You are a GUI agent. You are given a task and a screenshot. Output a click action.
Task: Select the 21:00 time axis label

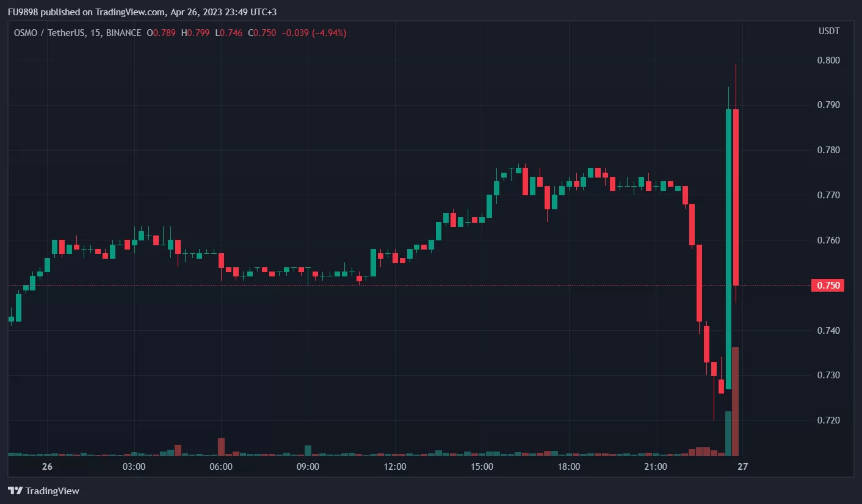click(655, 467)
